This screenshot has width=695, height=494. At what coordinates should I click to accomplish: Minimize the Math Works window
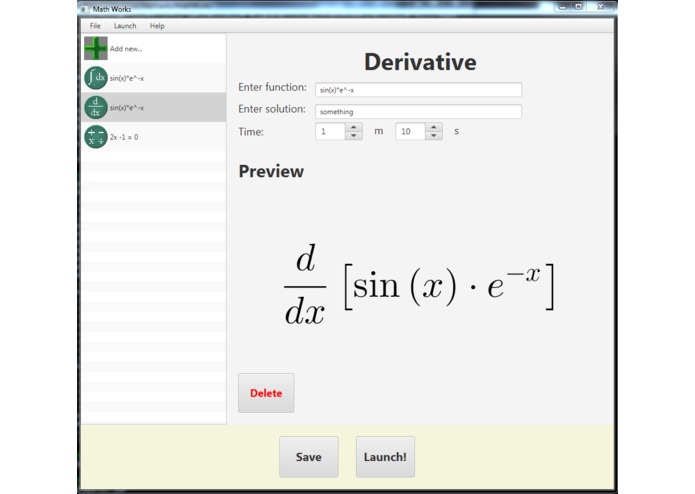562,7
